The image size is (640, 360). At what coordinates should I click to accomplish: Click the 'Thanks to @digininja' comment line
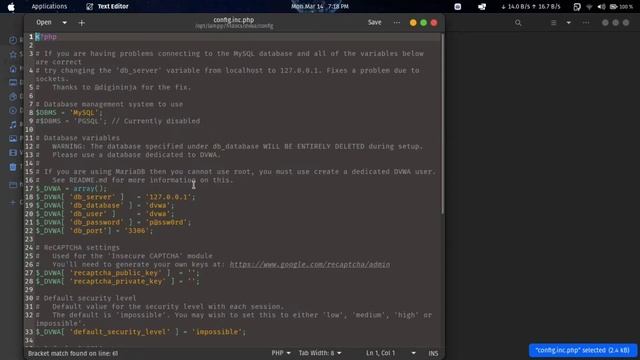point(113,87)
